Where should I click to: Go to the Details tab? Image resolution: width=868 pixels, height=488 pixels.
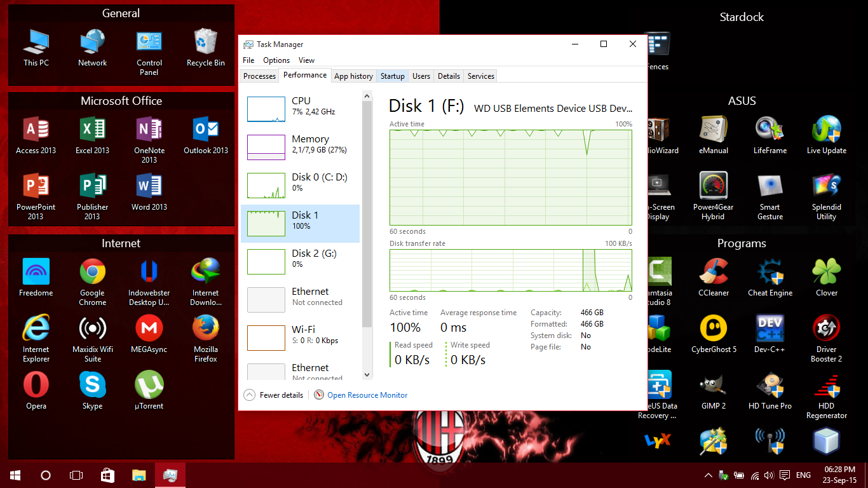coord(449,76)
